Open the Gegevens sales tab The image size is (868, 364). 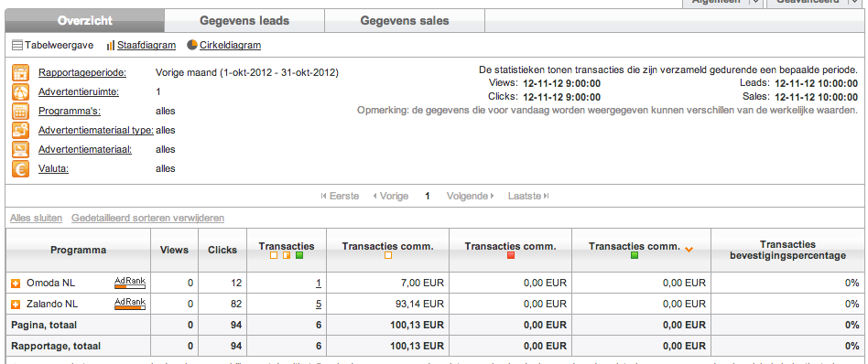405,21
